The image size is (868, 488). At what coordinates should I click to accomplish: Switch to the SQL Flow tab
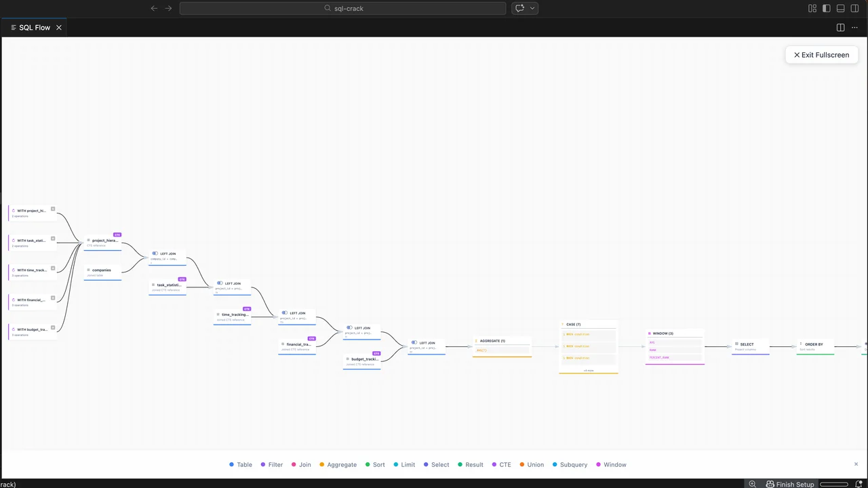(34, 28)
